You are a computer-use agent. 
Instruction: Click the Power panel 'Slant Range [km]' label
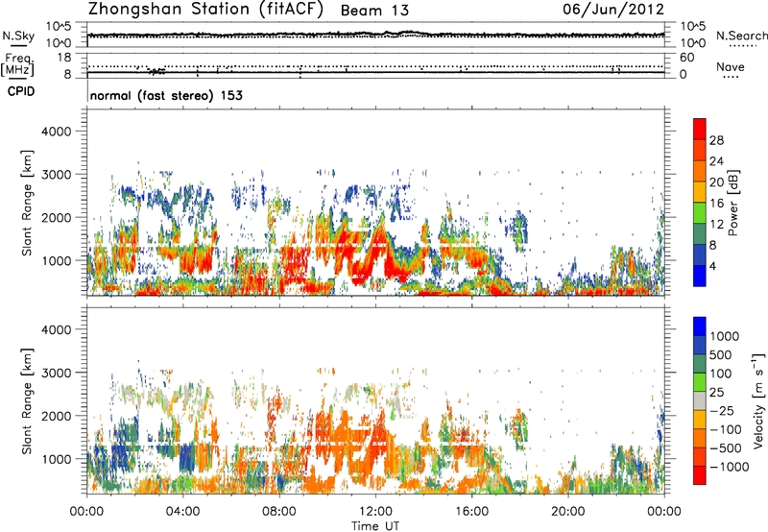click(x=27, y=203)
